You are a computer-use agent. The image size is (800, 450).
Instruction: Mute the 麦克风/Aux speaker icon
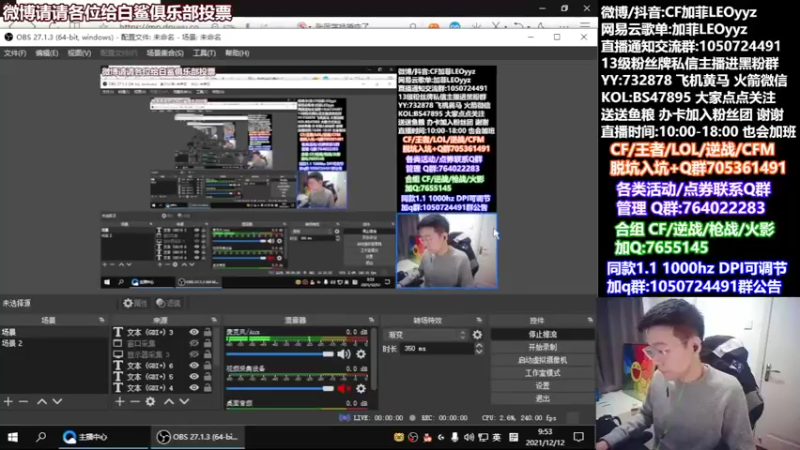(x=344, y=354)
